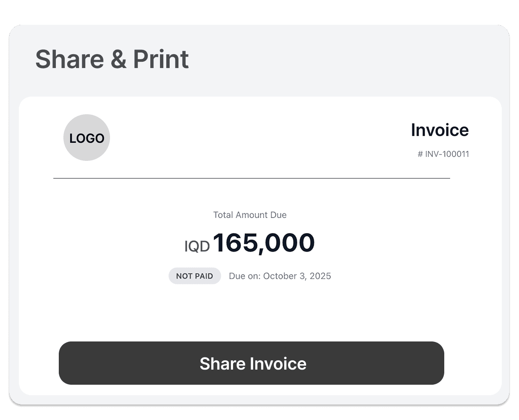Click the word PAID in the status badge
The width and height of the screenshot is (519, 420).
pyautogui.click(x=203, y=276)
